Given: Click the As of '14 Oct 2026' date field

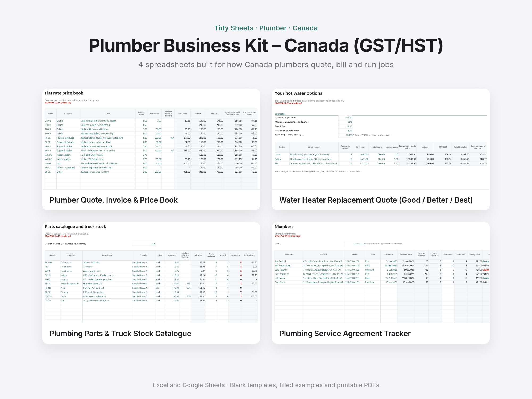Looking at the screenshot, I should click(x=355, y=244).
